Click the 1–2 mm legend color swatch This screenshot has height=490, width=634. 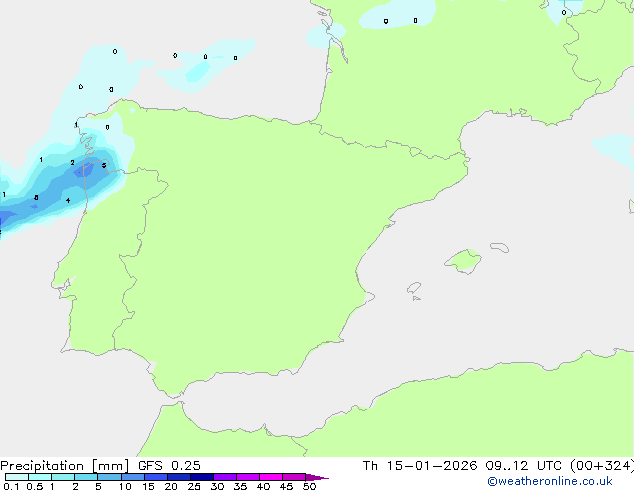(63, 477)
